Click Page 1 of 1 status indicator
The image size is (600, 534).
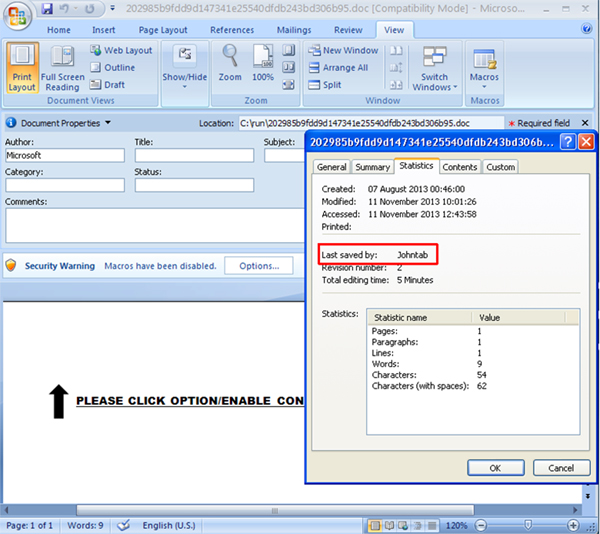click(29, 526)
